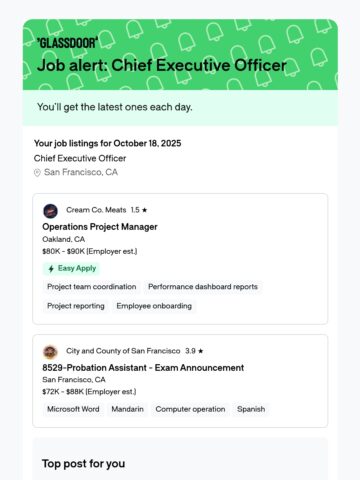Click the Easy Apply badge
The width and height of the screenshot is (360, 480).
[x=72, y=269]
